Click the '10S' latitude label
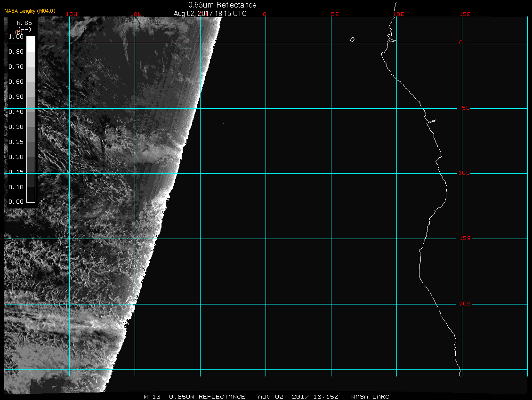Image resolution: width=532 pixels, height=400 pixels. pos(464,173)
